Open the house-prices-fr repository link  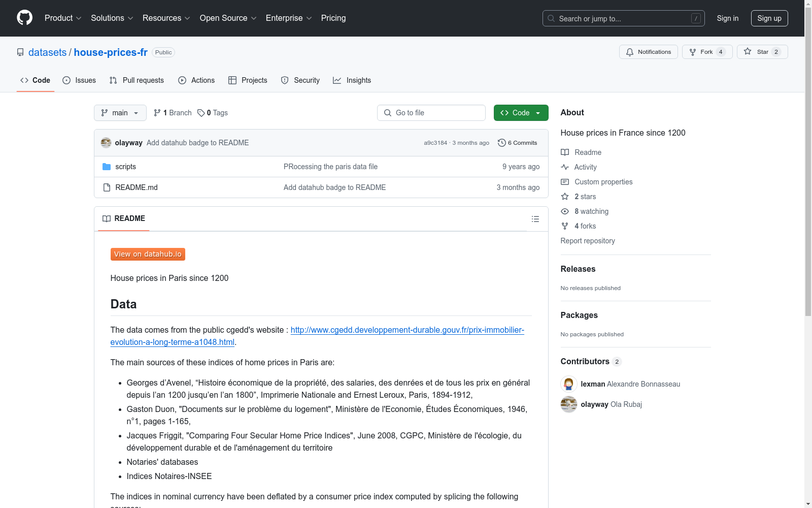(x=111, y=52)
